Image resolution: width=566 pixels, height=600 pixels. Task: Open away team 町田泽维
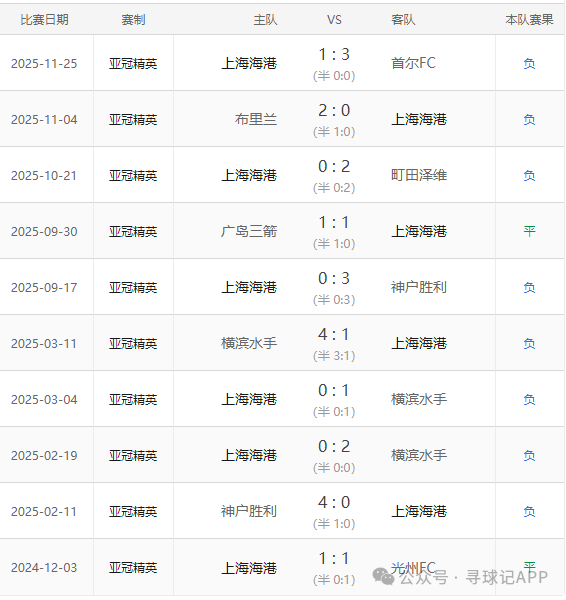point(419,175)
